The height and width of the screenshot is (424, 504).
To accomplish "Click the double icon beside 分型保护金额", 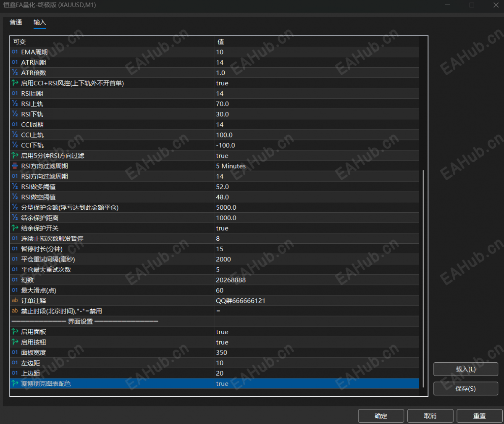I will point(15,208).
